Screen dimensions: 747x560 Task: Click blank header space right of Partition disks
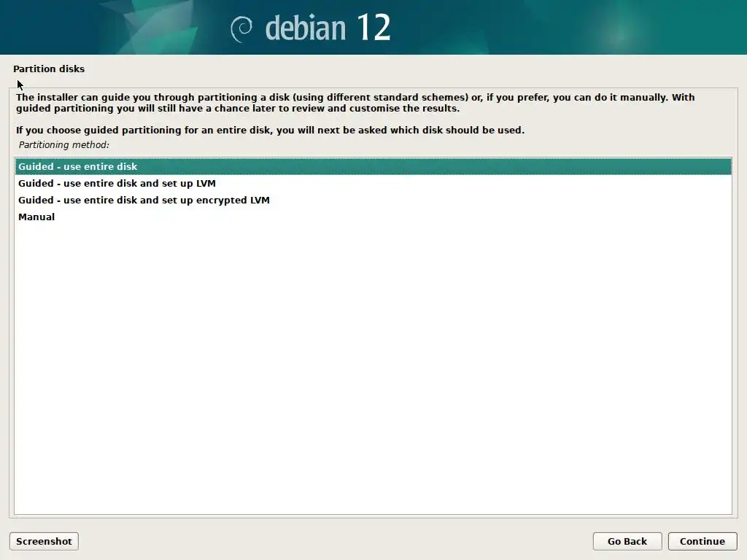410,69
